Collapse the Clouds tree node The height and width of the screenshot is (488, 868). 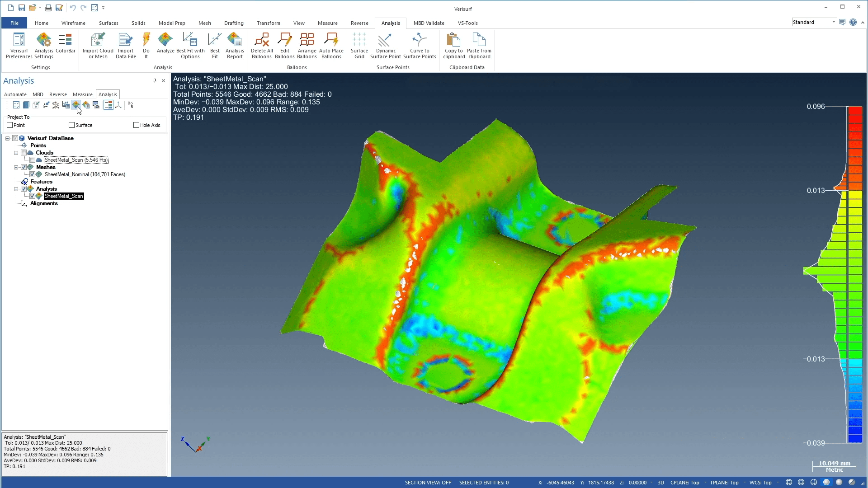(16, 153)
